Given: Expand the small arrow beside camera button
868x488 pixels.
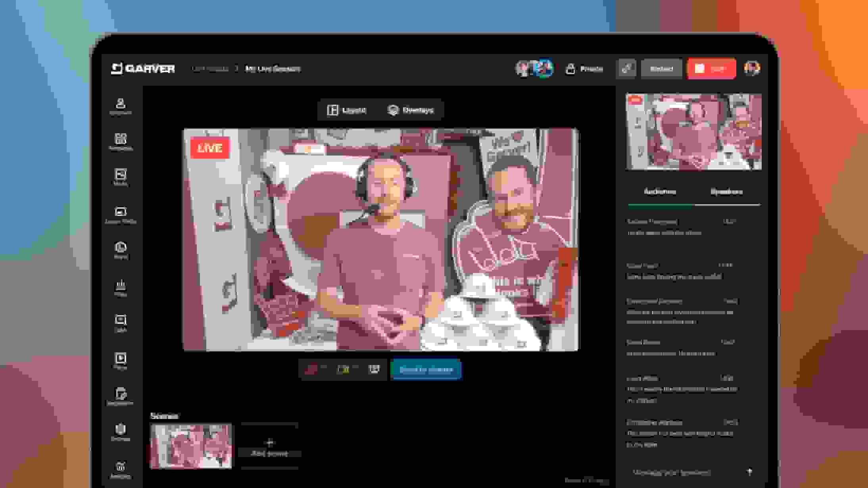Looking at the screenshot, I should (x=355, y=367).
